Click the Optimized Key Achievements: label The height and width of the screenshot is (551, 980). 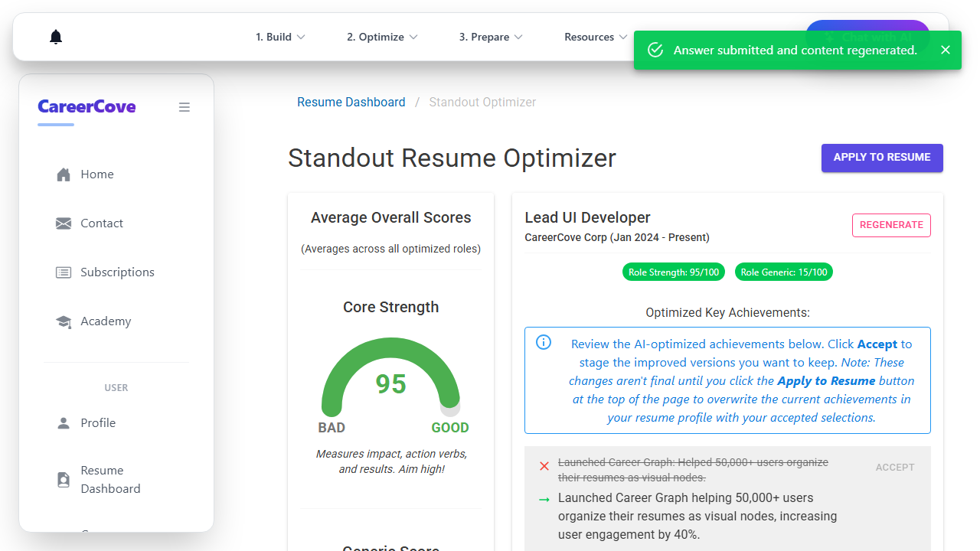tap(727, 312)
